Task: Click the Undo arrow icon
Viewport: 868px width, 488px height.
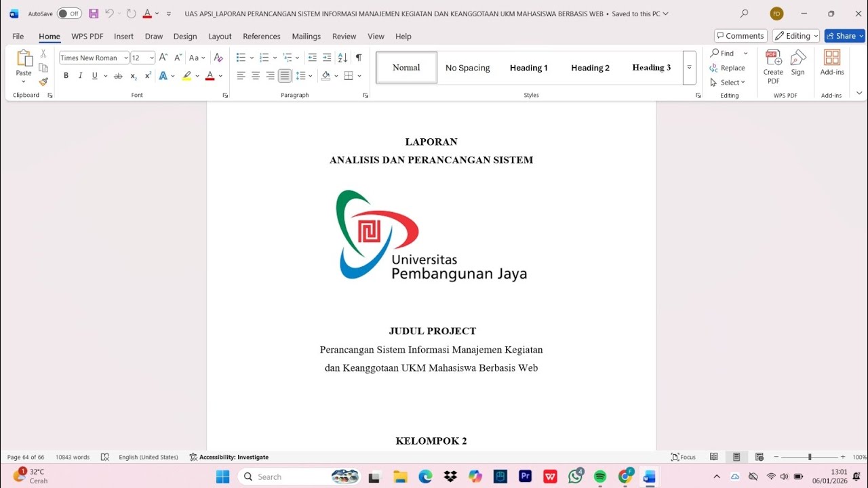Action: point(109,14)
